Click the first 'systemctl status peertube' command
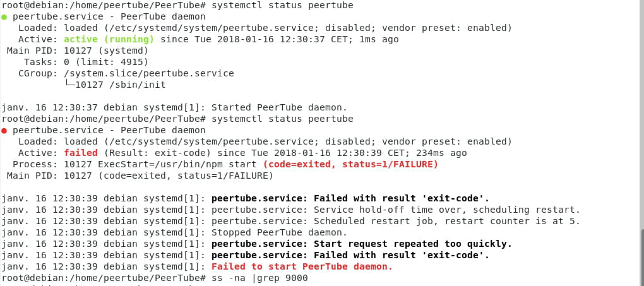Viewport: 644px width, 286px height. click(282, 6)
